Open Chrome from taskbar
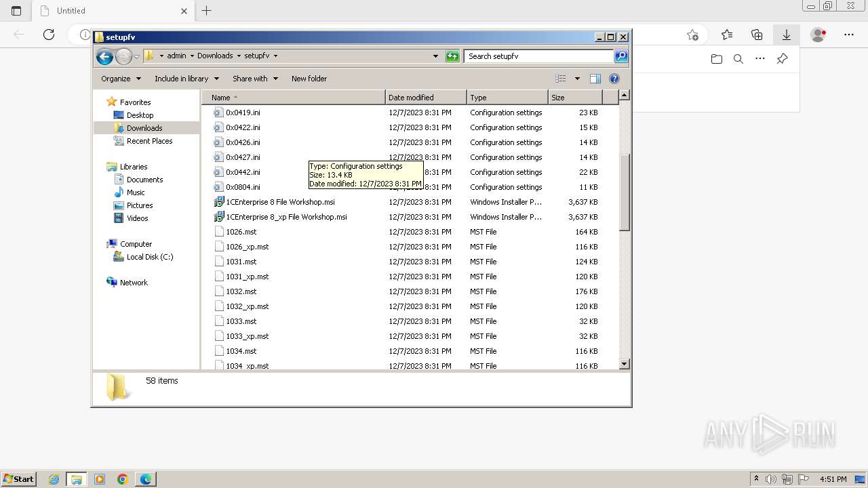This screenshot has height=488, width=868. click(x=123, y=479)
